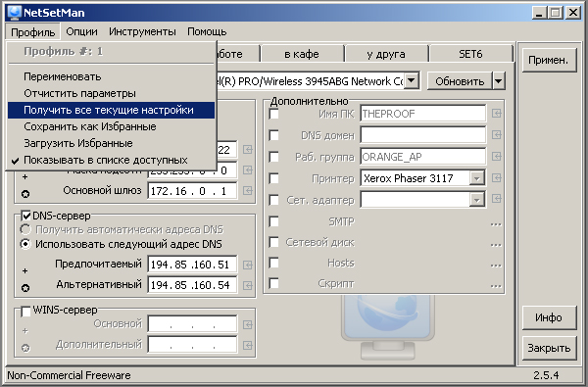
Task: Uncheck the DNS-сервер checkbox
Action: (26, 216)
